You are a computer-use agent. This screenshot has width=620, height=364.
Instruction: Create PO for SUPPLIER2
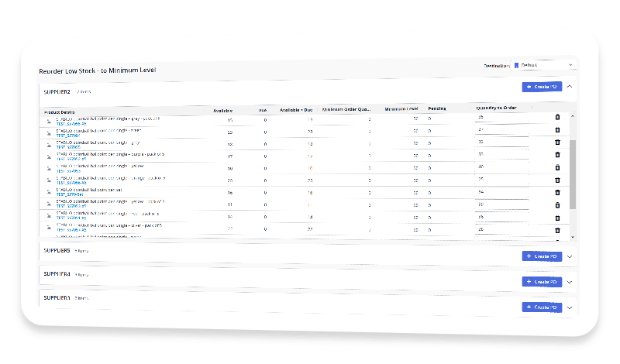542,87
